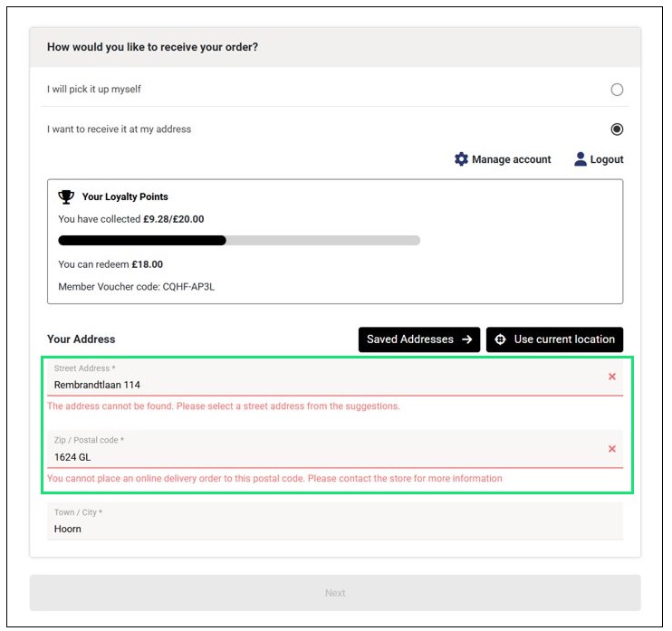Focus the Street Address input field
Screen dimensions: 672x631
pos(317,384)
